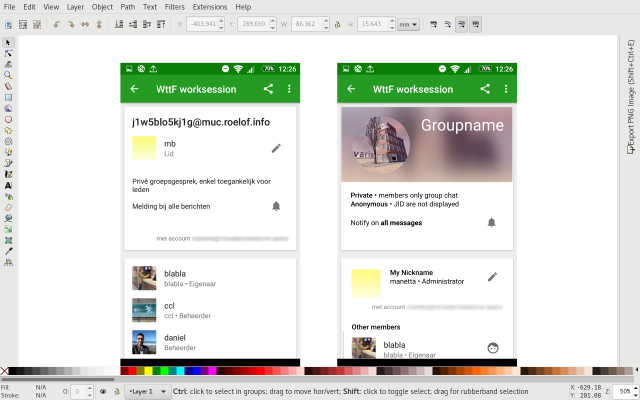Select the Color dropper tool
This screenshot has height=400, width=640.
coord(8,251)
